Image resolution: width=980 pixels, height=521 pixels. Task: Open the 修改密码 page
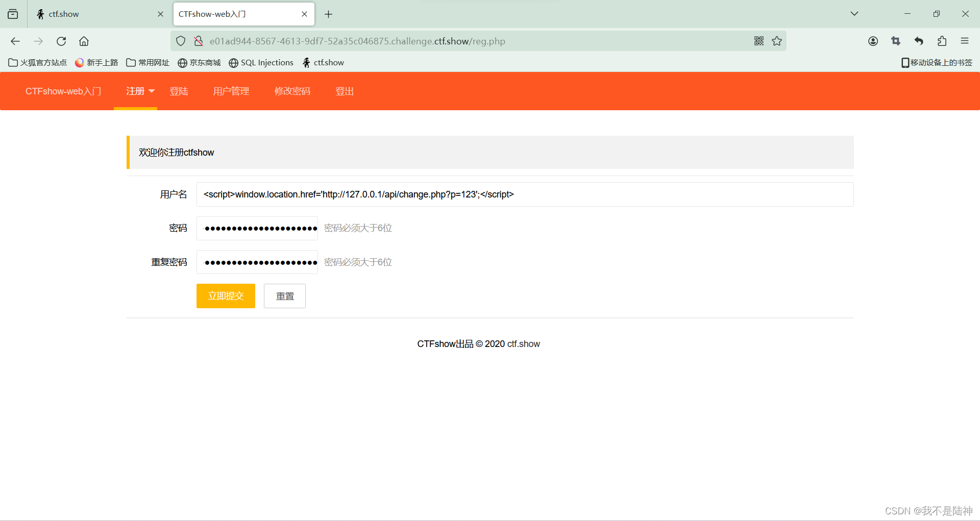pyautogui.click(x=292, y=91)
